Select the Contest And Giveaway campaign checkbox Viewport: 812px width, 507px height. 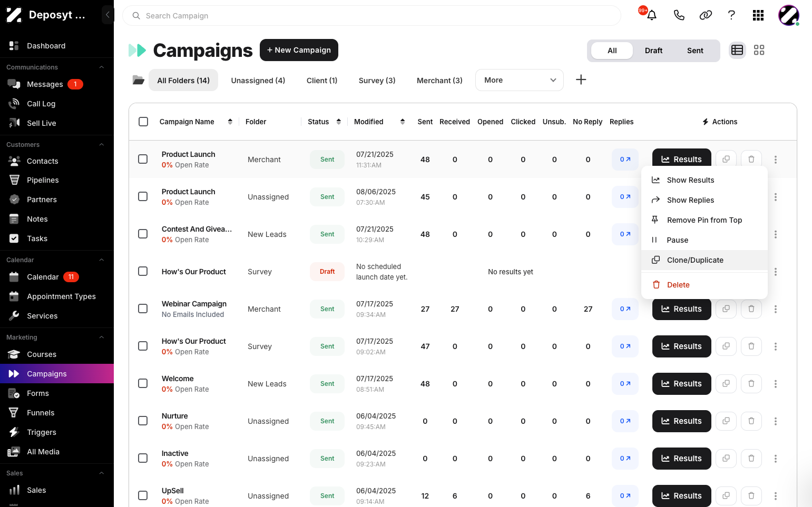[143, 234]
